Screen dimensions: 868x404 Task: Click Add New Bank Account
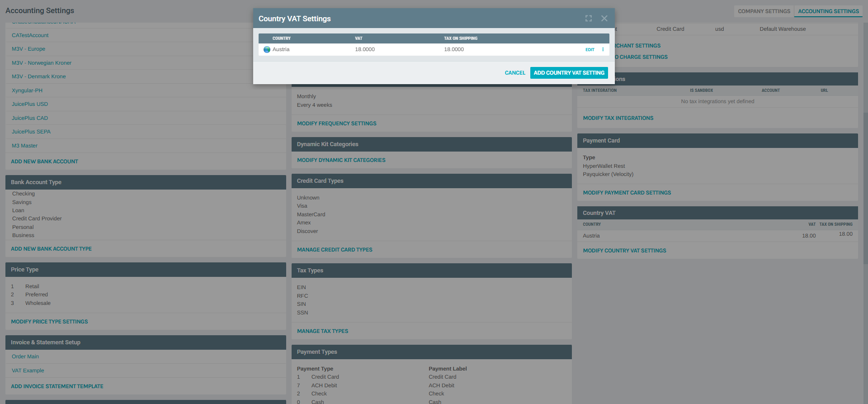coord(44,162)
